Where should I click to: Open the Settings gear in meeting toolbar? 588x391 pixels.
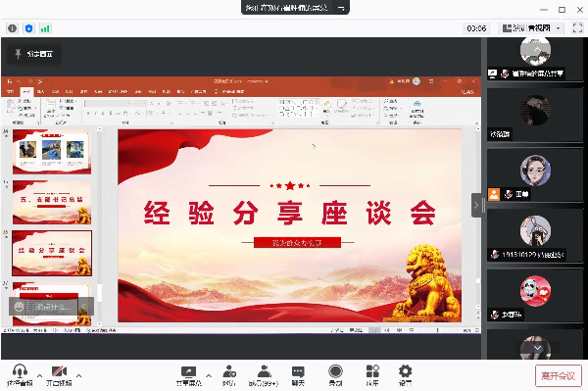point(405,375)
